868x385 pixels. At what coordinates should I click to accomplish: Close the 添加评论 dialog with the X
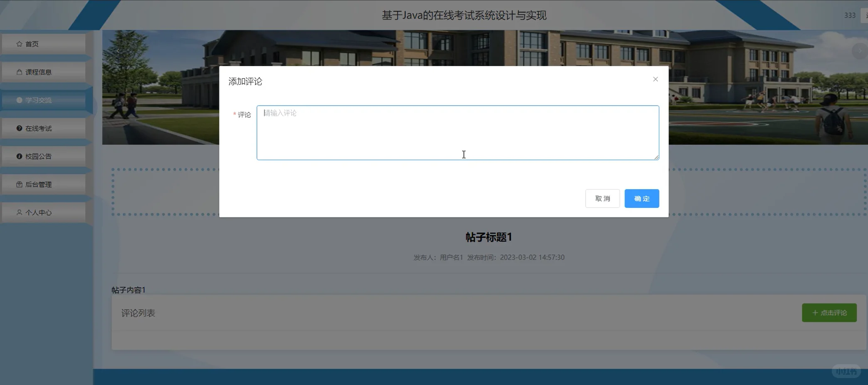click(x=655, y=79)
